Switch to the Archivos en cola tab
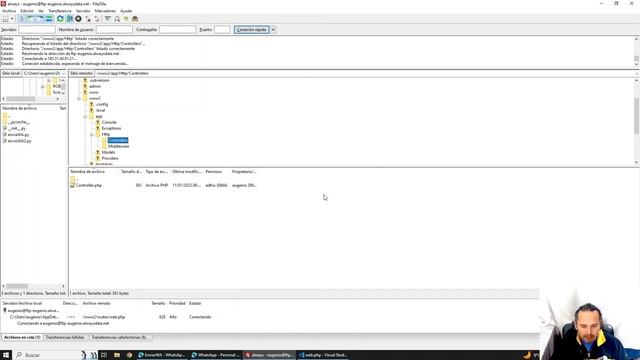Screen dimensions: 640x360 click(x=22, y=337)
